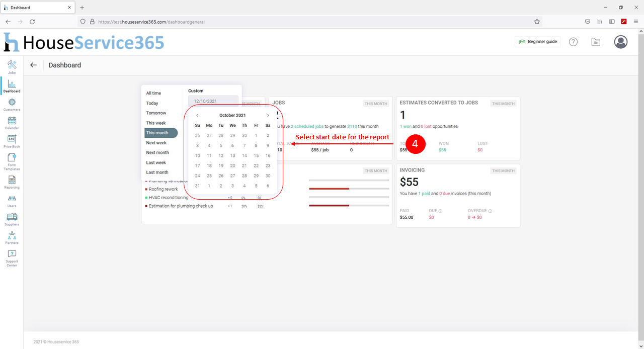
Task: Click the info icon next to DUE
Action: (x=440, y=211)
